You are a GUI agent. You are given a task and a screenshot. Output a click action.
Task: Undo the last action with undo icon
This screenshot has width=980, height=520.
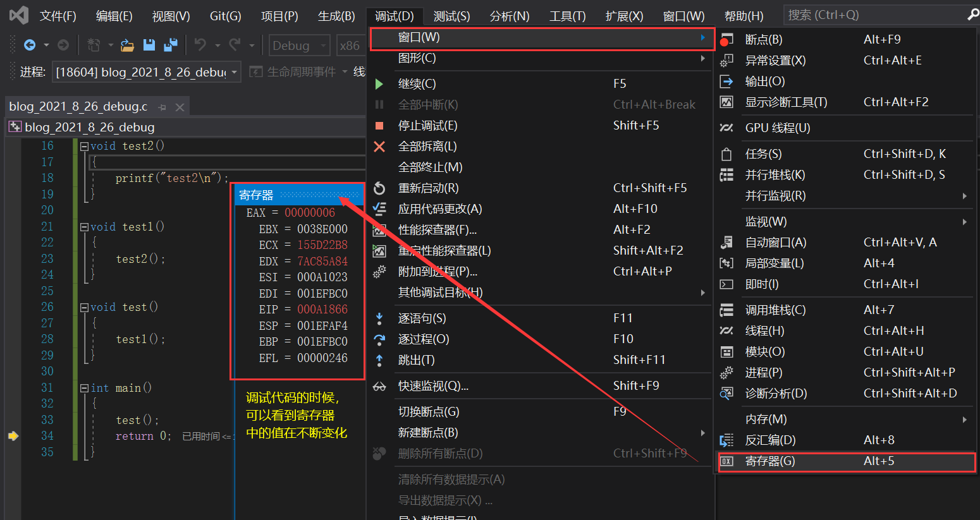point(200,45)
